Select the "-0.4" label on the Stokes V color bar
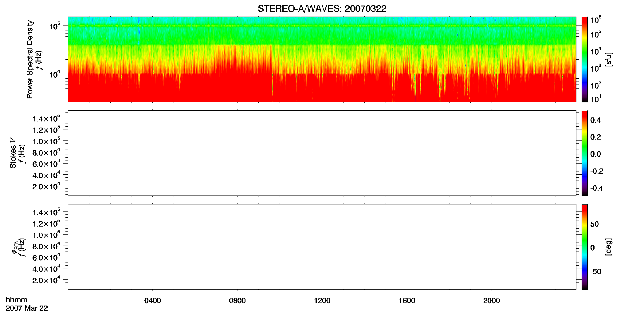 [597, 188]
